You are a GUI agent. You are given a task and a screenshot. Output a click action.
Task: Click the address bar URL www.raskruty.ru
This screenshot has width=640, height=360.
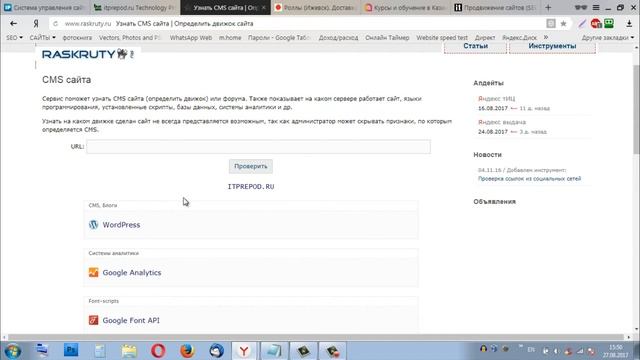coord(88,24)
